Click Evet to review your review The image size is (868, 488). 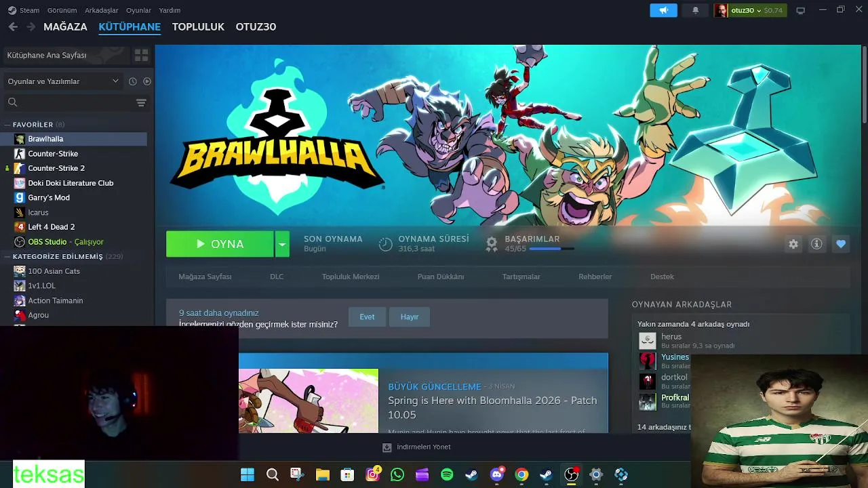pyautogui.click(x=367, y=317)
